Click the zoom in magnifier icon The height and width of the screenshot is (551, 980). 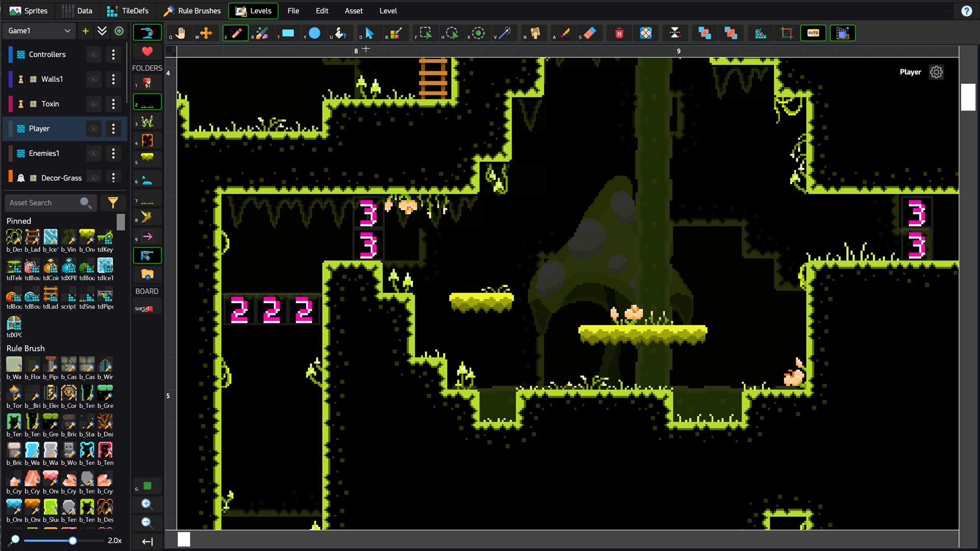pos(146,504)
